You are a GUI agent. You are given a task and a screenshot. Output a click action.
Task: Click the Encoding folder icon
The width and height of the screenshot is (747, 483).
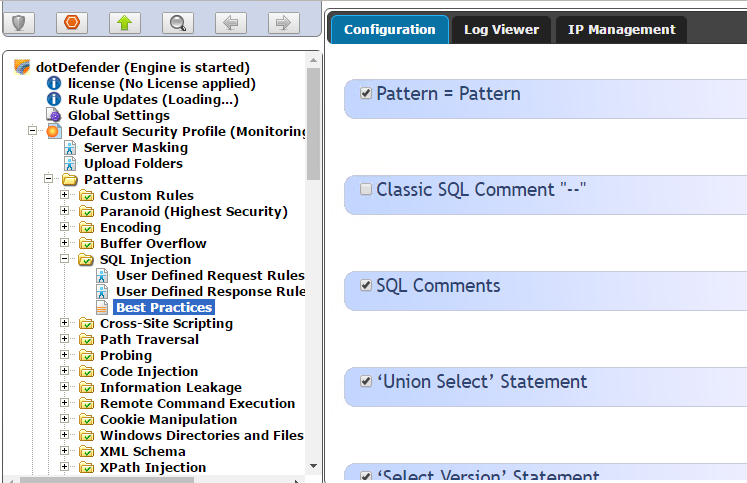[86, 228]
